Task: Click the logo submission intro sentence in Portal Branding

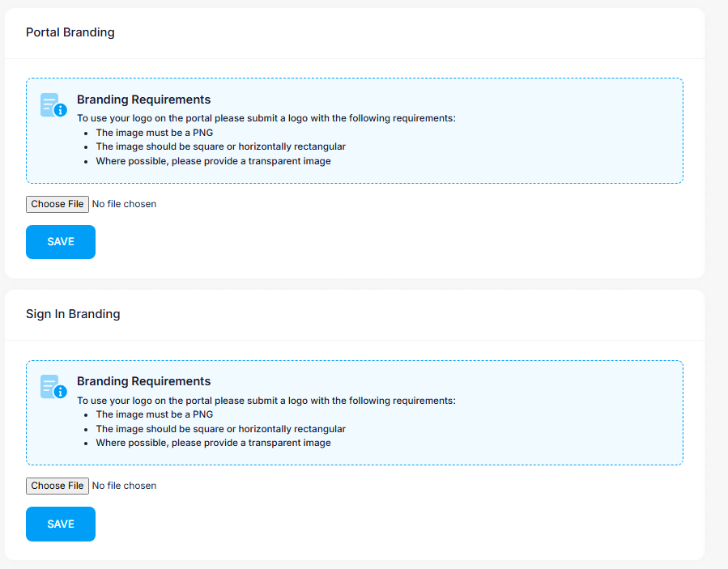Action: tap(266, 118)
